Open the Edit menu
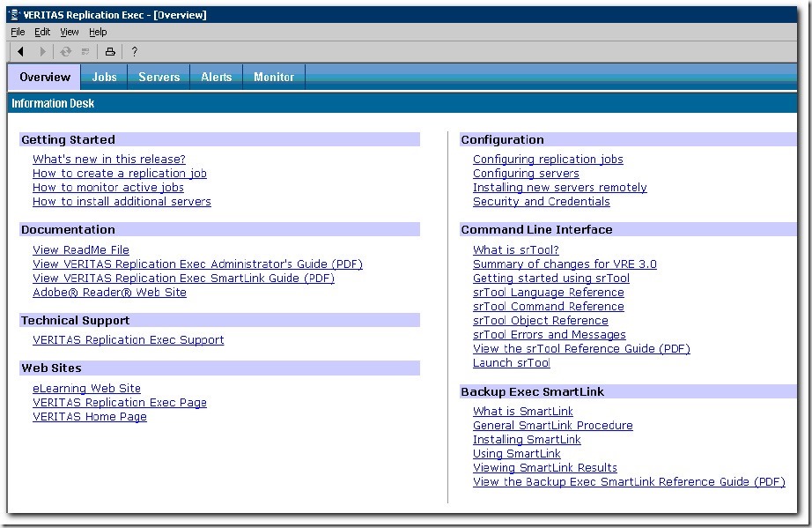Image resolution: width=812 pixels, height=528 pixels. (42, 32)
